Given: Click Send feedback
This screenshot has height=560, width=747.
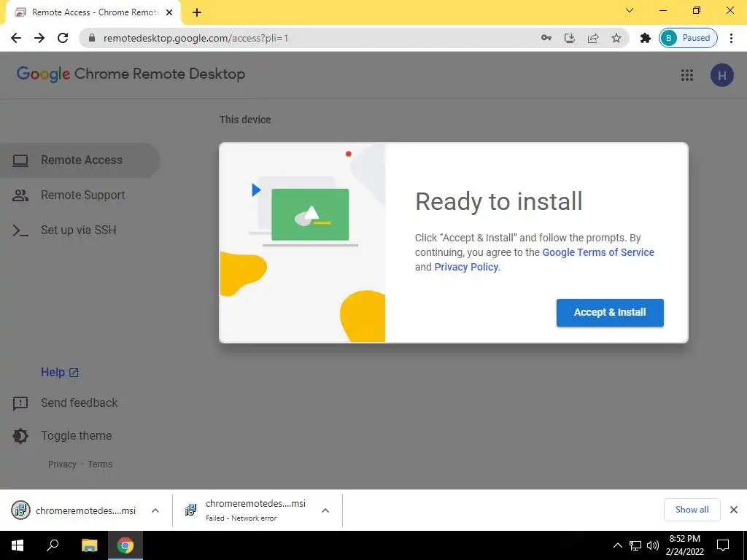Looking at the screenshot, I should point(65,402).
